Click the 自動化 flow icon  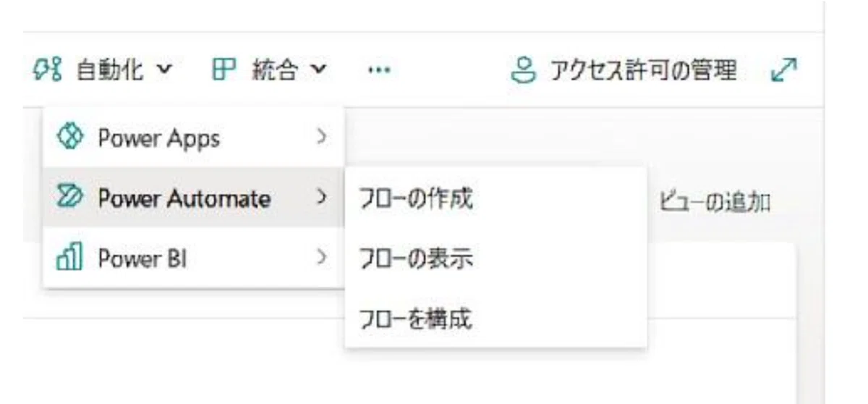click(x=47, y=70)
